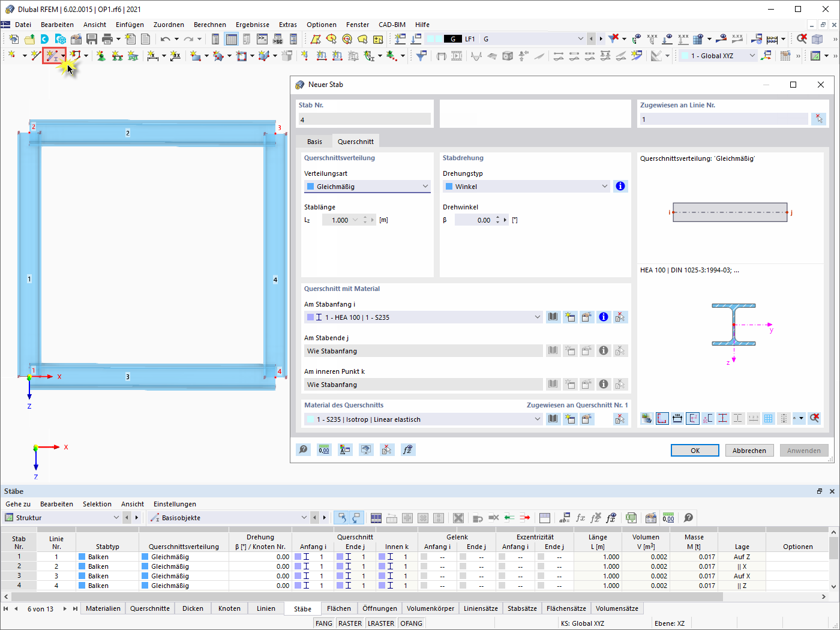
Task: Click the nodal support tool icon
Action: [101, 56]
